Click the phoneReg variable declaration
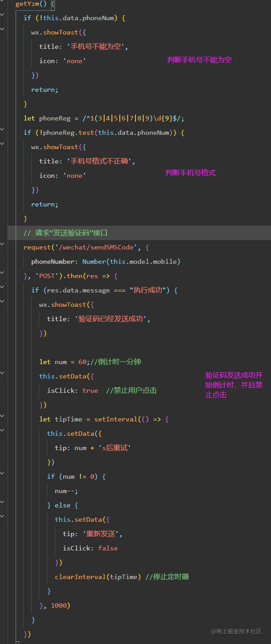 tap(55, 118)
